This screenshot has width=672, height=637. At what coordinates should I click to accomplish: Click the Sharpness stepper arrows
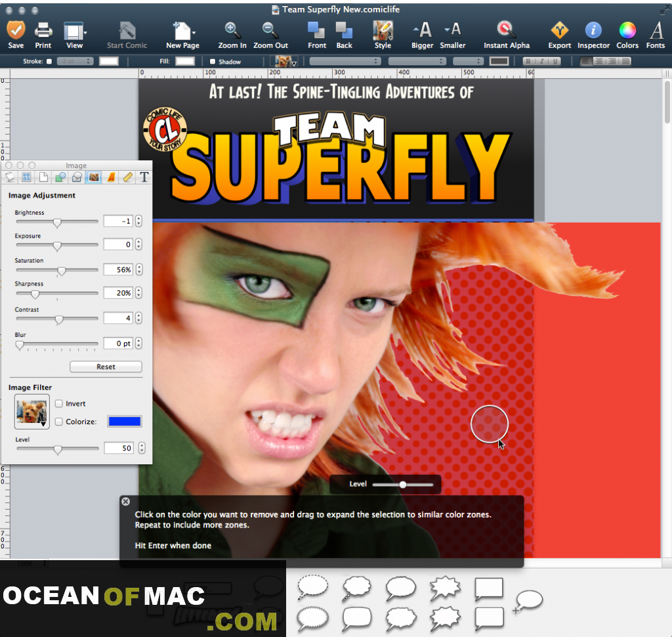click(138, 293)
